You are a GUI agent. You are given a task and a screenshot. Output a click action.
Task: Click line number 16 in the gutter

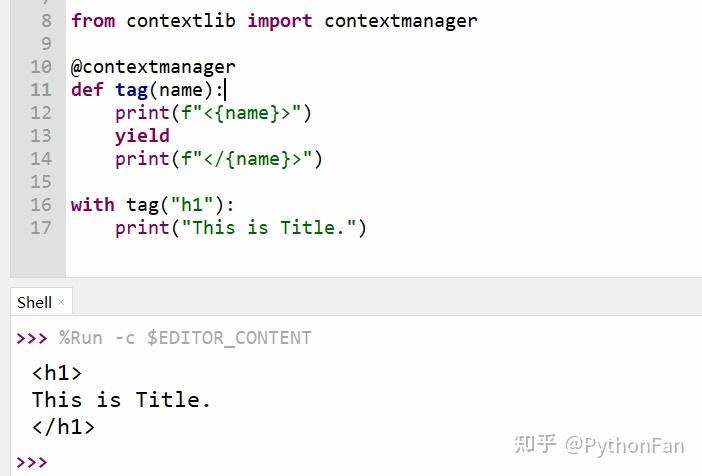[41, 205]
